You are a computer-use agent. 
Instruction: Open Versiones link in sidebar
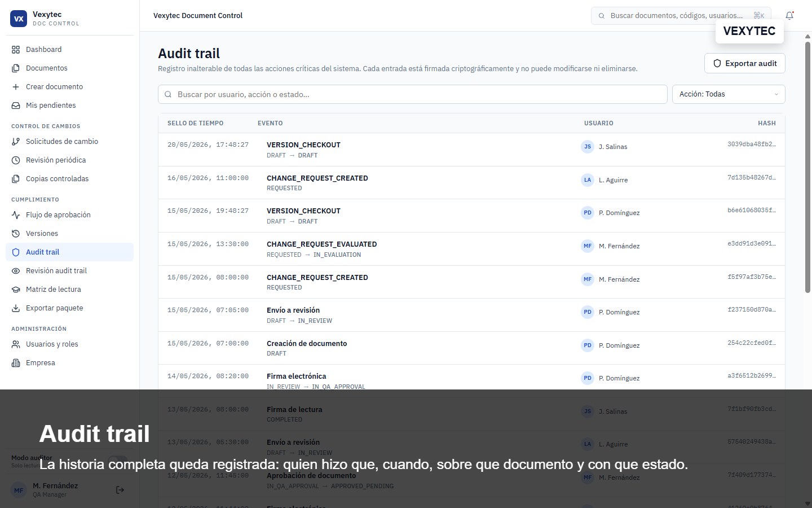(70, 234)
